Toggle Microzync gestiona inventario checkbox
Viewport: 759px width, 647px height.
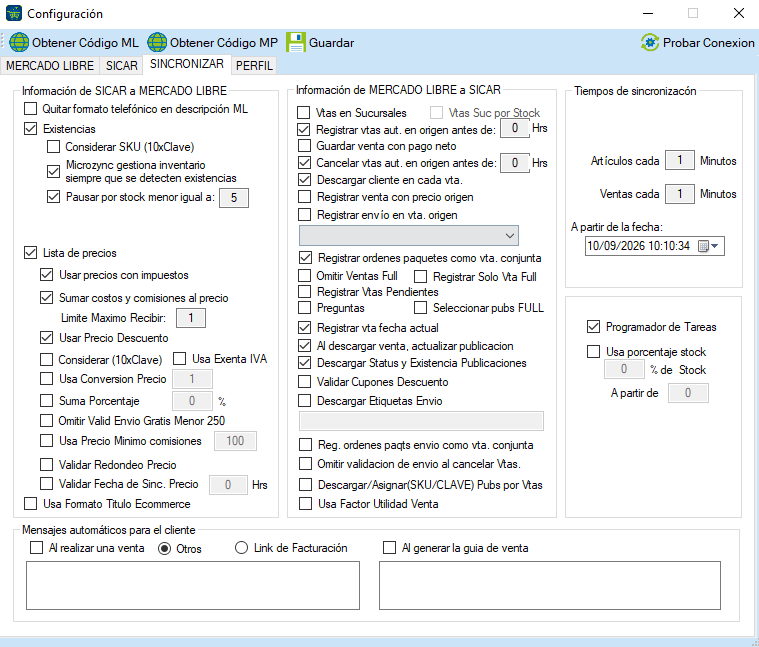(x=53, y=171)
